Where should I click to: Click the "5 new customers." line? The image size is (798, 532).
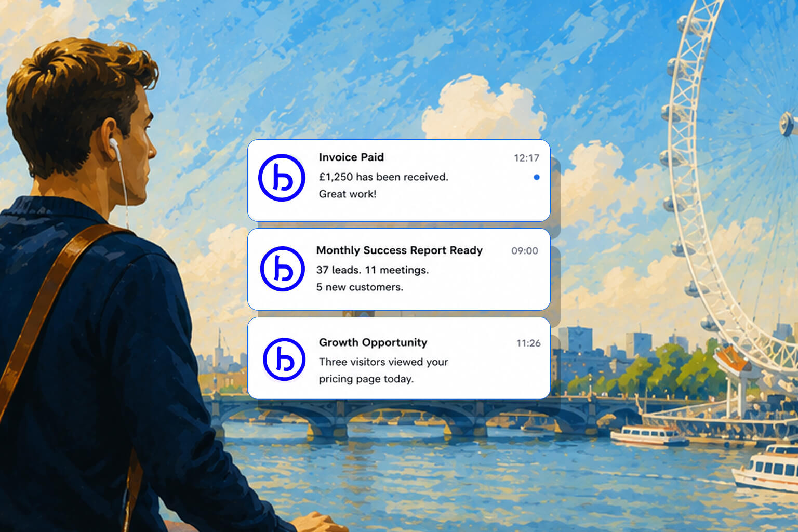click(x=360, y=287)
